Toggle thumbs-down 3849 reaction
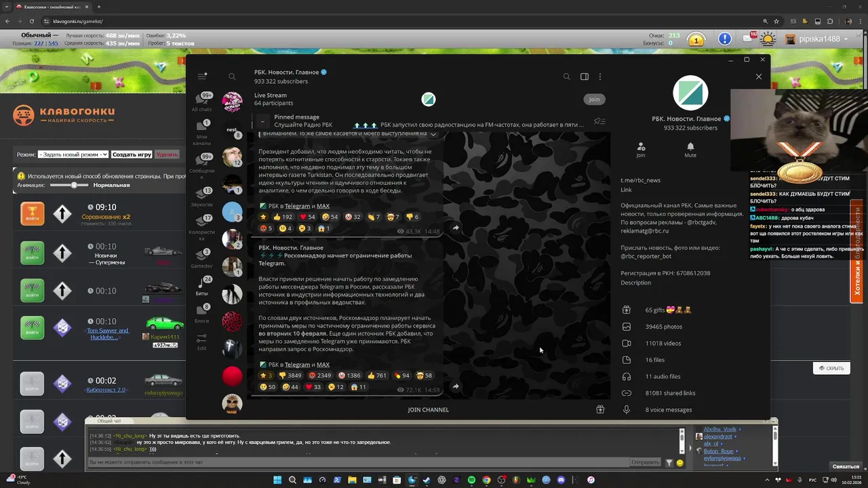 (290, 375)
